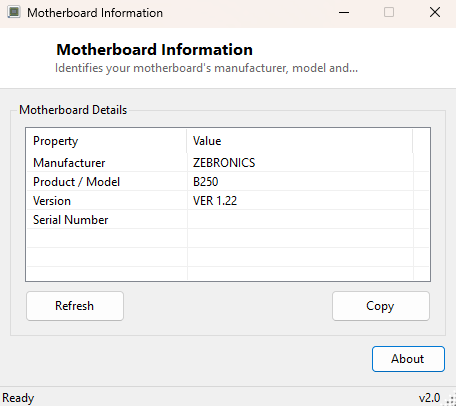Click the motherboard app icon in title bar
This screenshot has width=456, height=406.
(14, 12)
